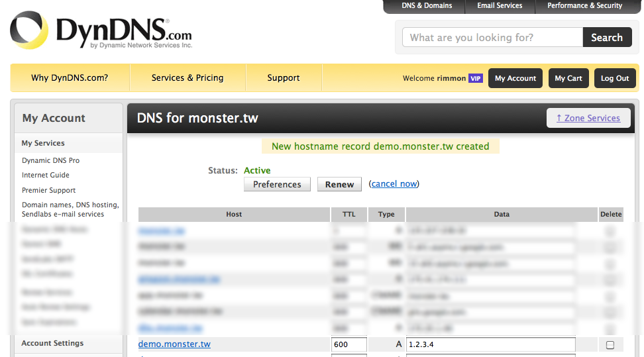Click the Preferences button
Viewport: 644px width, 357px height.
pos(277,184)
